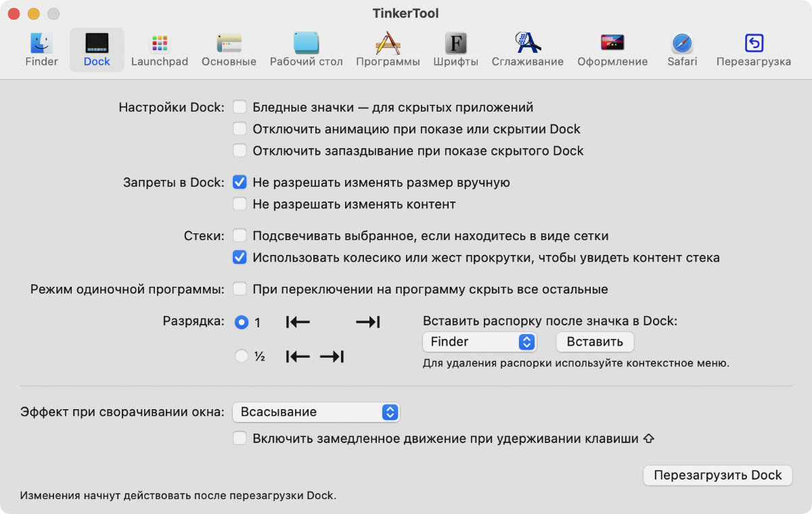Click the Режим одиночной программы label
The height and width of the screenshot is (514, 812).
pyautogui.click(x=127, y=289)
